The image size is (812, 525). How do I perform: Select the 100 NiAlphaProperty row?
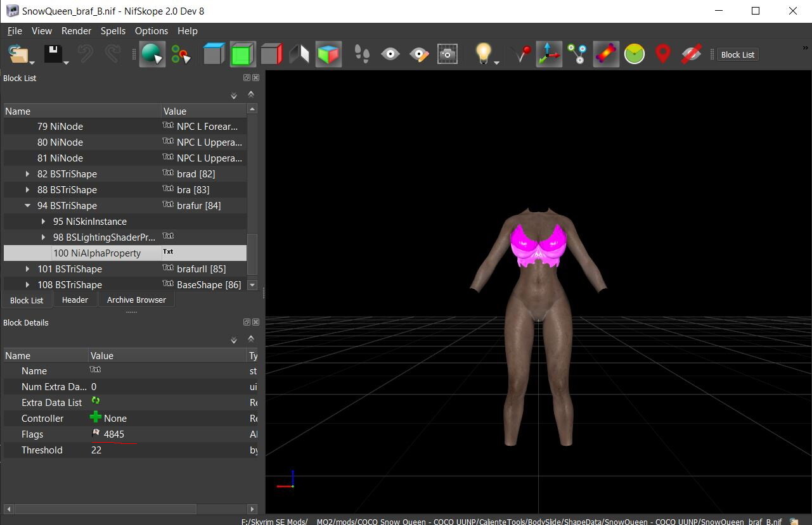pos(125,253)
